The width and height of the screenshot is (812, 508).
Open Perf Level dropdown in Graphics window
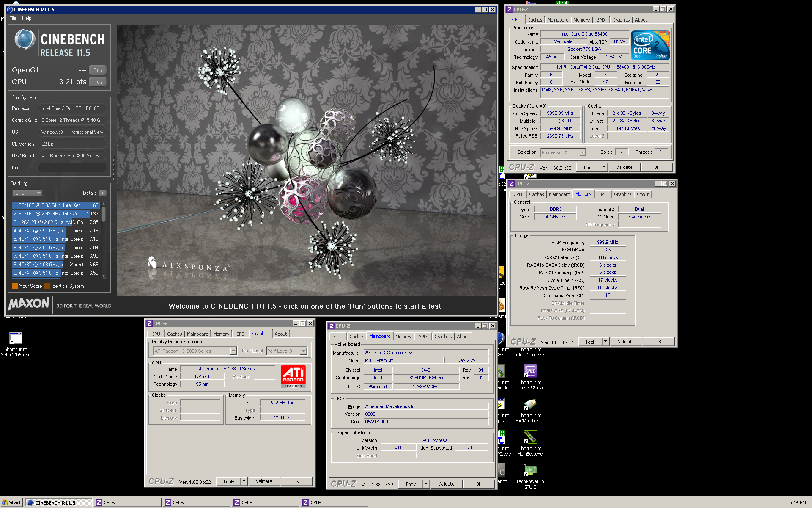pos(287,351)
